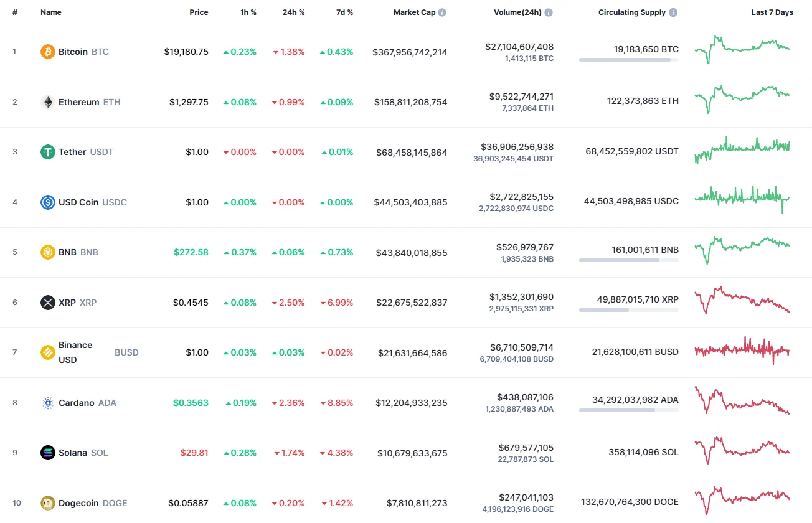Click Bitcoin's circulating supply progress bar
Image resolution: width=812 pixels, height=523 pixels.
coord(628,59)
